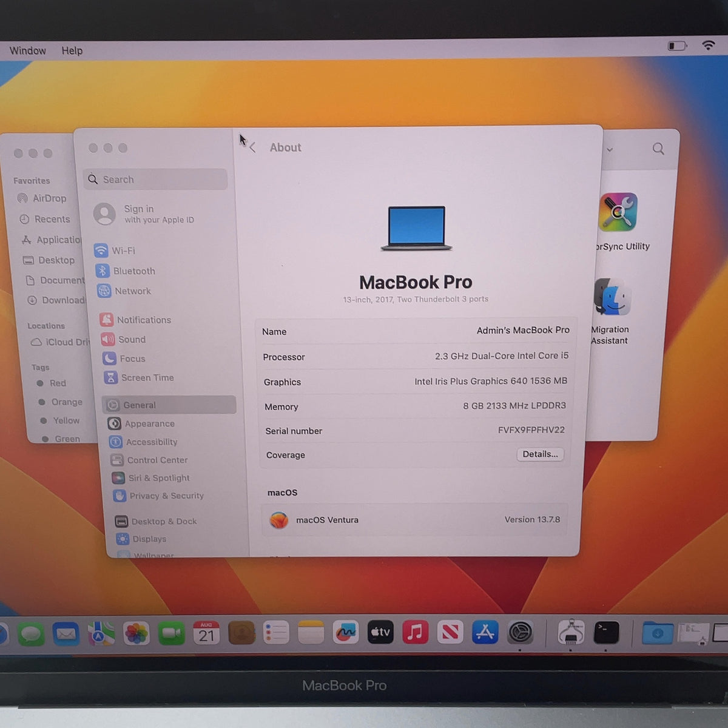The height and width of the screenshot is (728, 728).
Task: Open Contacts from the Dock
Action: [241, 633]
